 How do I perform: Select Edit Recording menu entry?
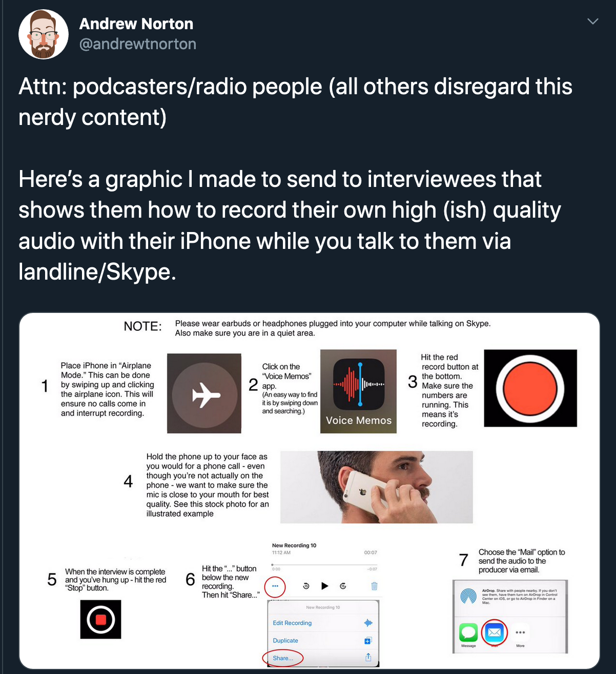323,623
